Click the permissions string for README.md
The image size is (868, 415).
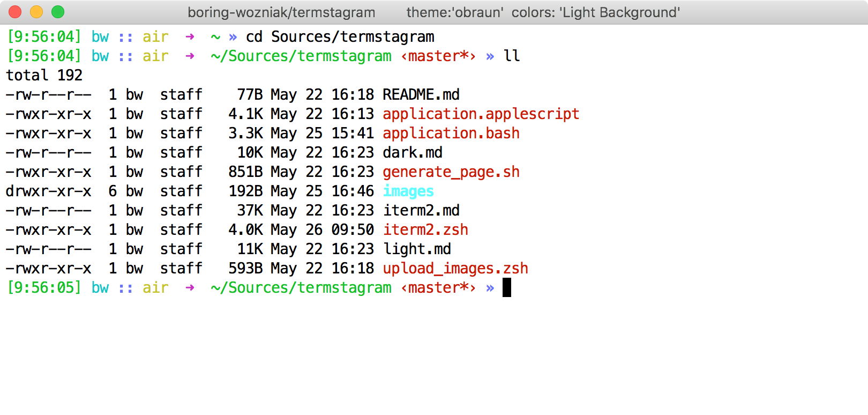point(49,94)
